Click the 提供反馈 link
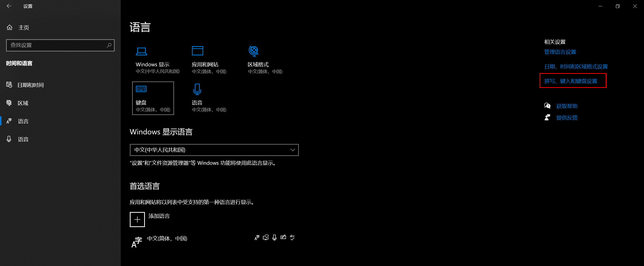The image size is (644, 266). pyautogui.click(x=567, y=118)
